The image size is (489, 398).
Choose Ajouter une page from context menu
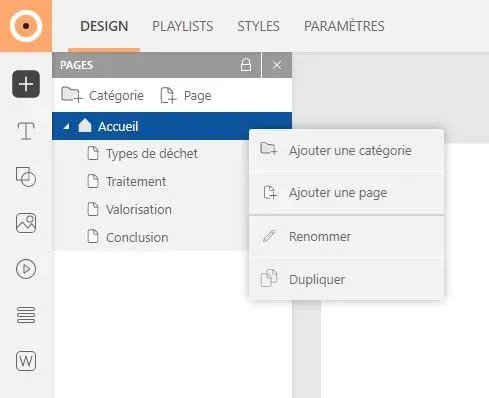point(347,193)
